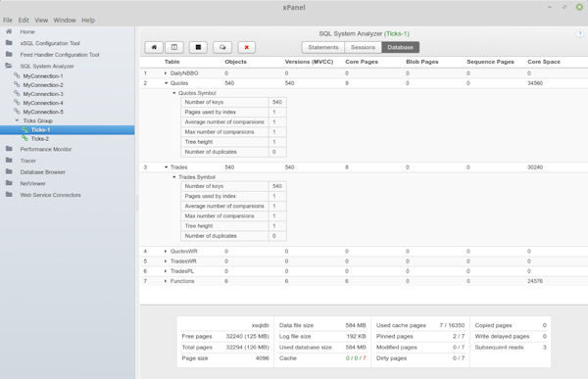Open Performance Monitor in the sidebar
This screenshot has height=379, width=588.
coord(46,149)
